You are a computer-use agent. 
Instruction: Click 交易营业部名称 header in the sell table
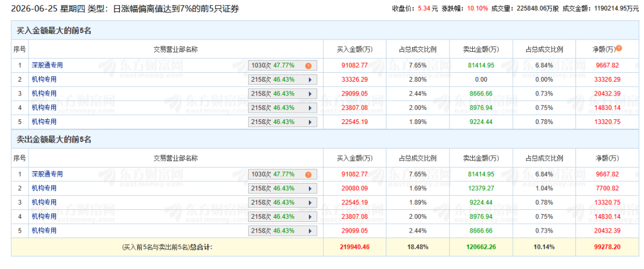176,159
